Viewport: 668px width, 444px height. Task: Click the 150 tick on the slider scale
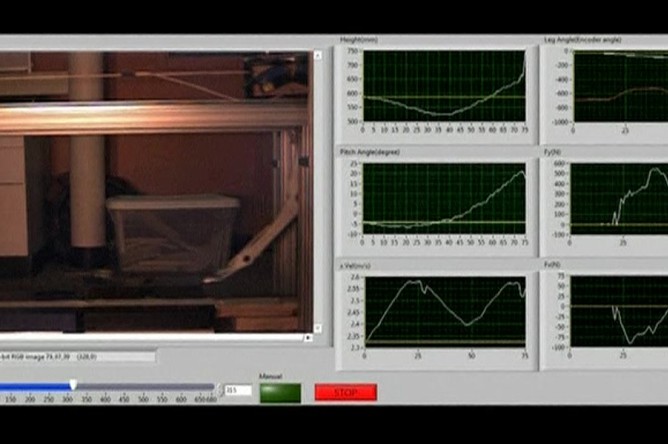[x=11, y=400]
